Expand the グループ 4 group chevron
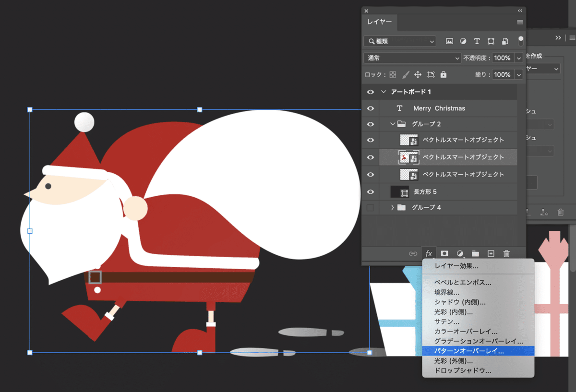This screenshot has width=576, height=392. (x=392, y=207)
